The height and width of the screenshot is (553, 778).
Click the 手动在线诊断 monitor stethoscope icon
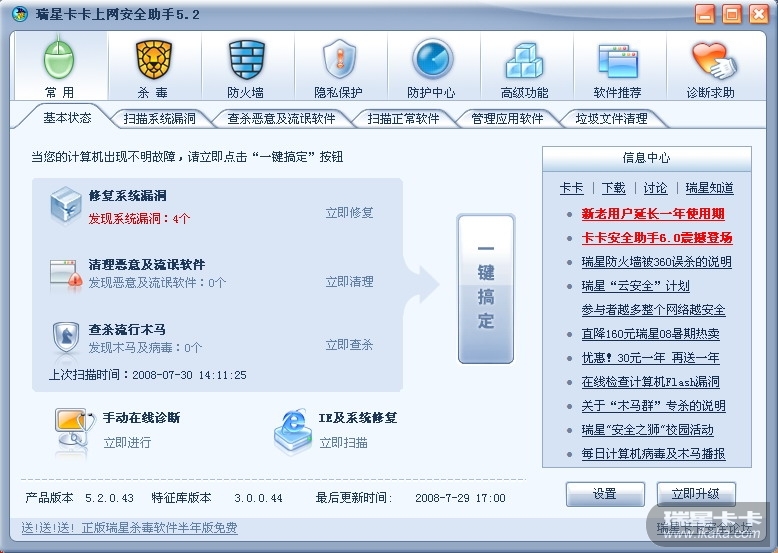tap(74, 430)
